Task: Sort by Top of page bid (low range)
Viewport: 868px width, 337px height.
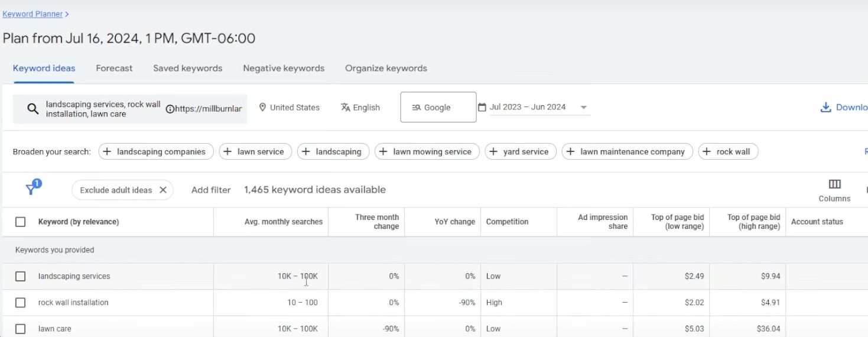Action: pyautogui.click(x=677, y=222)
